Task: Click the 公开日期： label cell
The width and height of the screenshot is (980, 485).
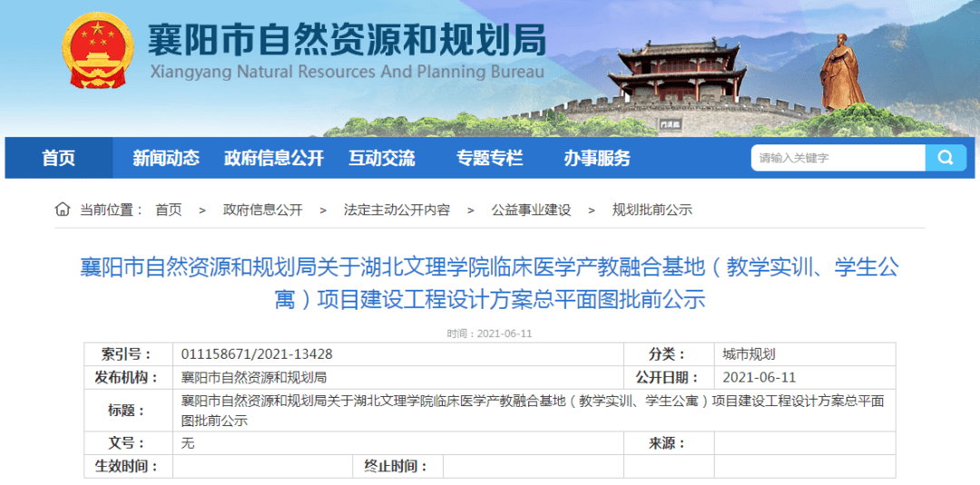Action: click(669, 377)
